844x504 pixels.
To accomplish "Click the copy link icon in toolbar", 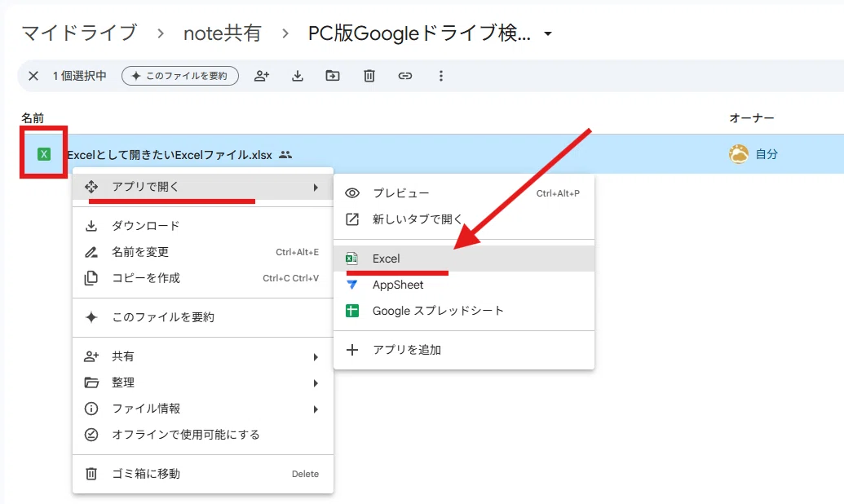I will coord(405,76).
